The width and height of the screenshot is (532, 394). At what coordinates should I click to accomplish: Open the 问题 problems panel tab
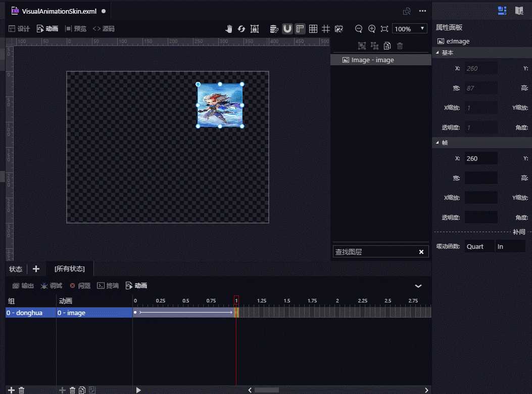coord(80,286)
